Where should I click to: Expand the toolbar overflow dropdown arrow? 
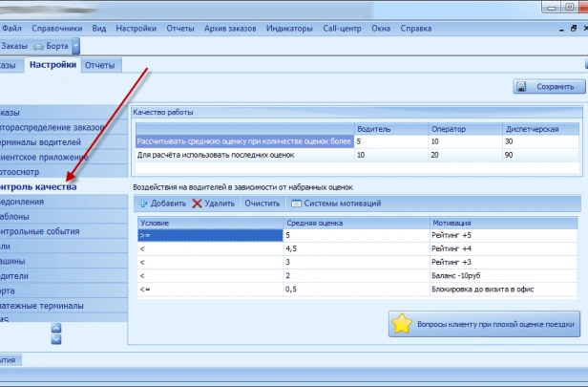tap(75, 46)
